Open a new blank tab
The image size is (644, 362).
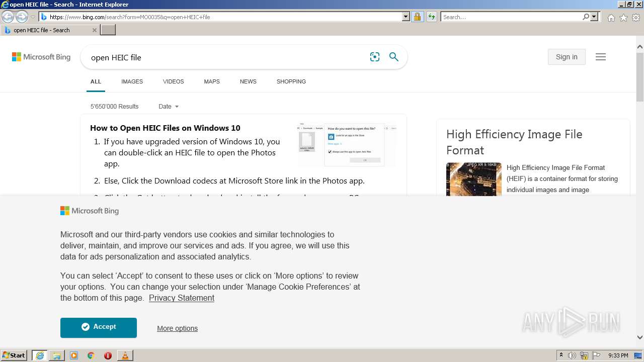pos(108,30)
